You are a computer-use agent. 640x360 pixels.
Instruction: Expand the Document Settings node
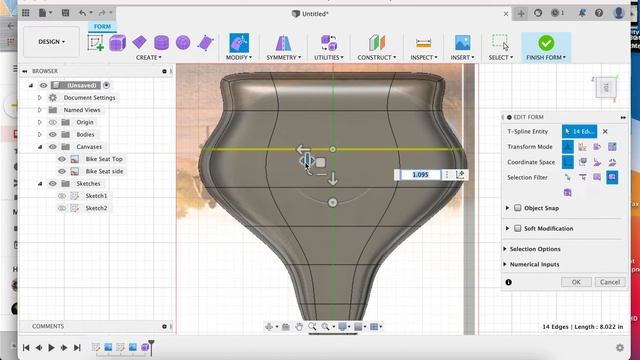coord(40,98)
